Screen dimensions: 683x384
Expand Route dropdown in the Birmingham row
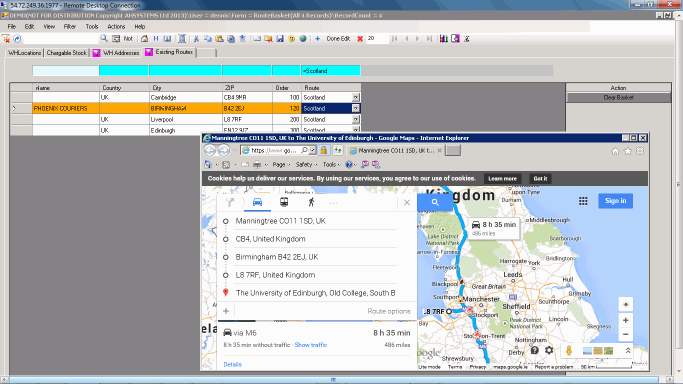356,108
